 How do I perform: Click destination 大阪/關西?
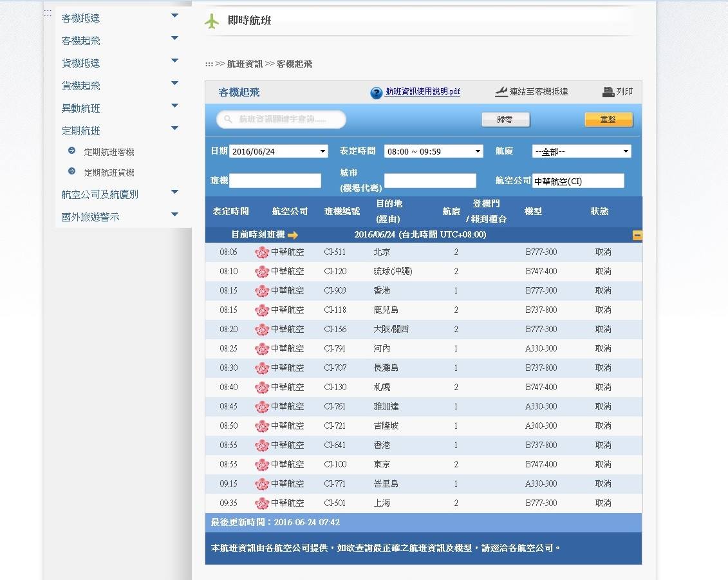tap(391, 329)
